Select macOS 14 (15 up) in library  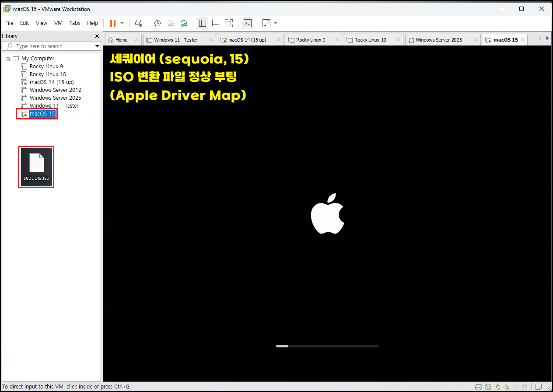pos(52,82)
